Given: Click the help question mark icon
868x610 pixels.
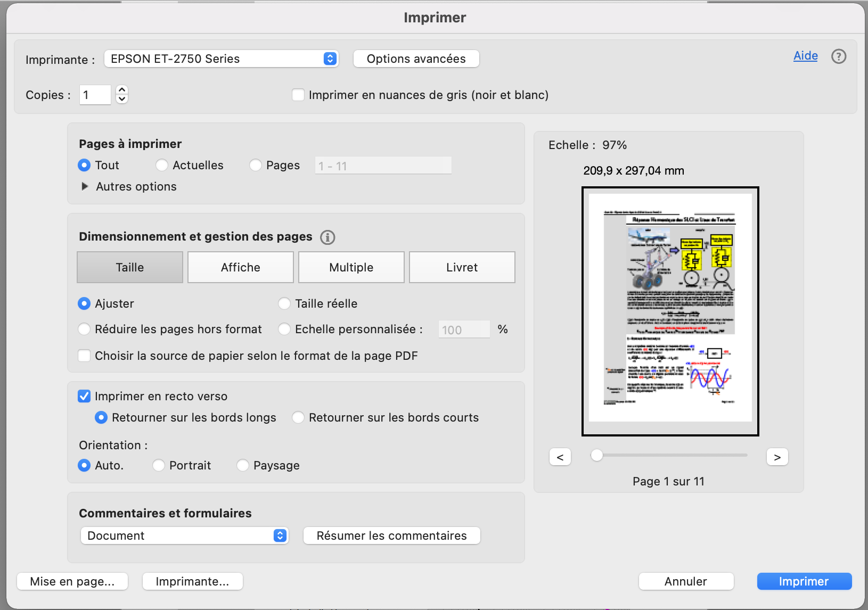Looking at the screenshot, I should [x=839, y=56].
